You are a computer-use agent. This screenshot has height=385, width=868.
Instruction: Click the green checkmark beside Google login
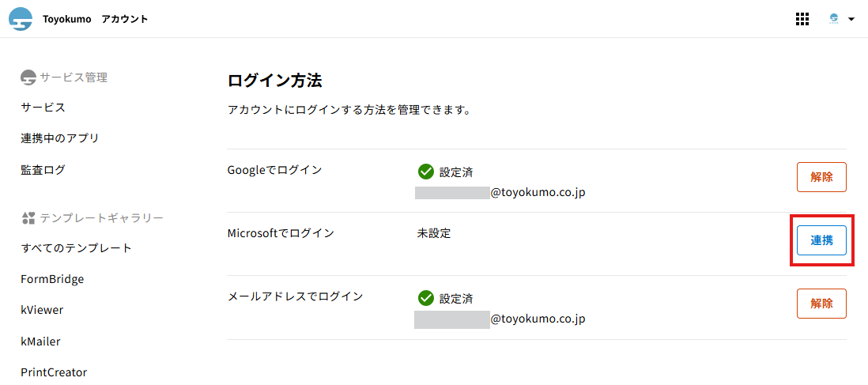(426, 172)
